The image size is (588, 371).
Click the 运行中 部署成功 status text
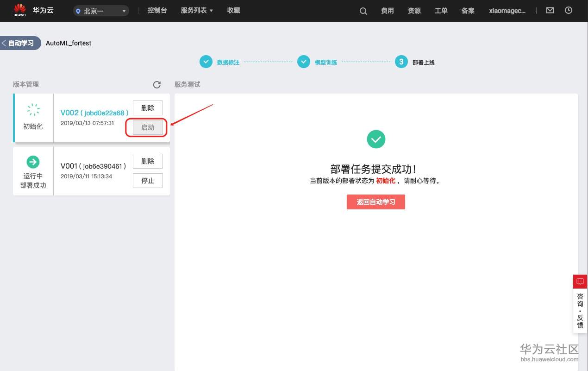pos(33,181)
